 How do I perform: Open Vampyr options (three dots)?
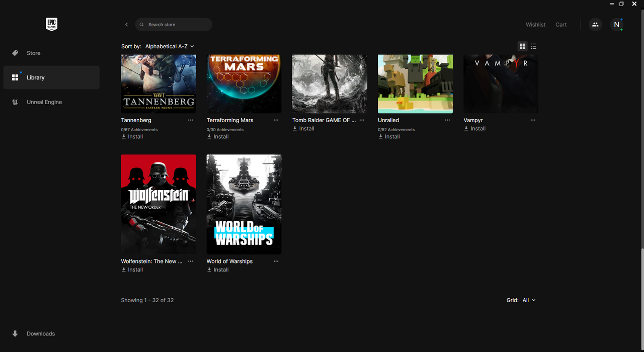coord(533,120)
